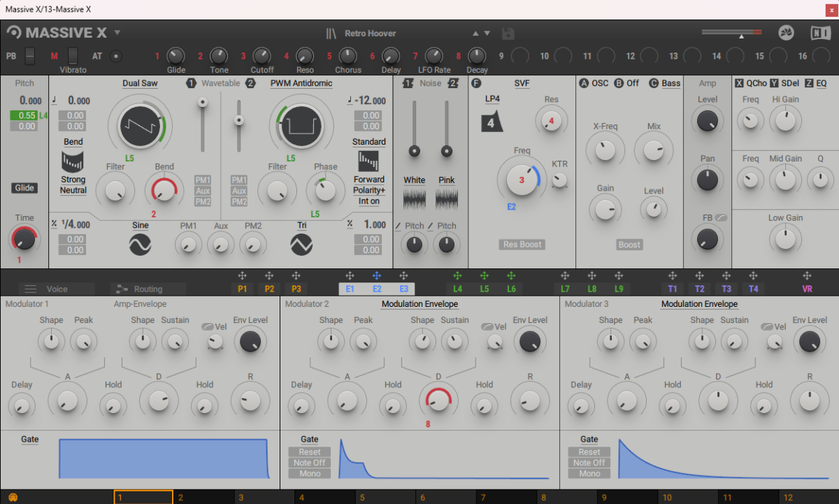Open the Massive X main menu arrow

[117, 33]
